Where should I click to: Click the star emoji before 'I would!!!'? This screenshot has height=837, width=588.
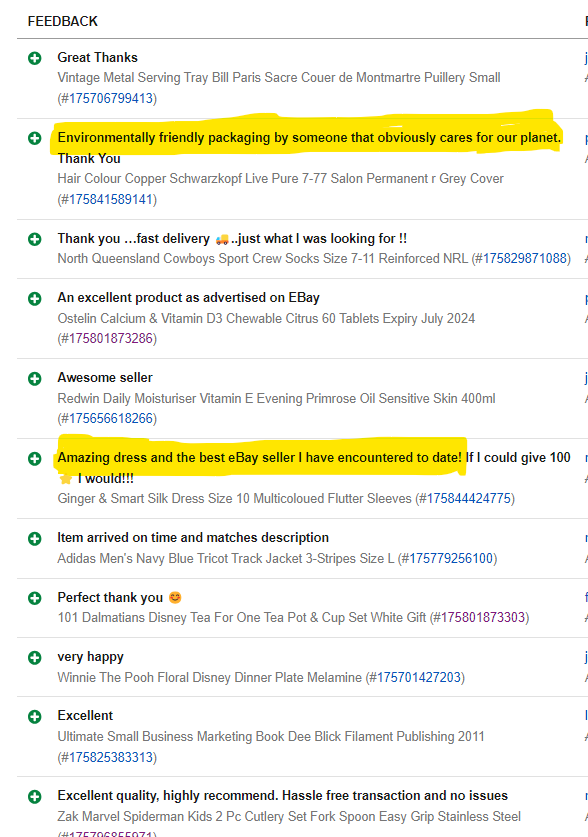tap(66, 478)
